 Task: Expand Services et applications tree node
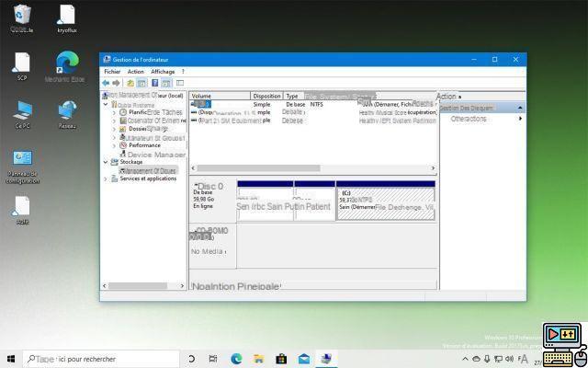pyautogui.click(x=106, y=178)
